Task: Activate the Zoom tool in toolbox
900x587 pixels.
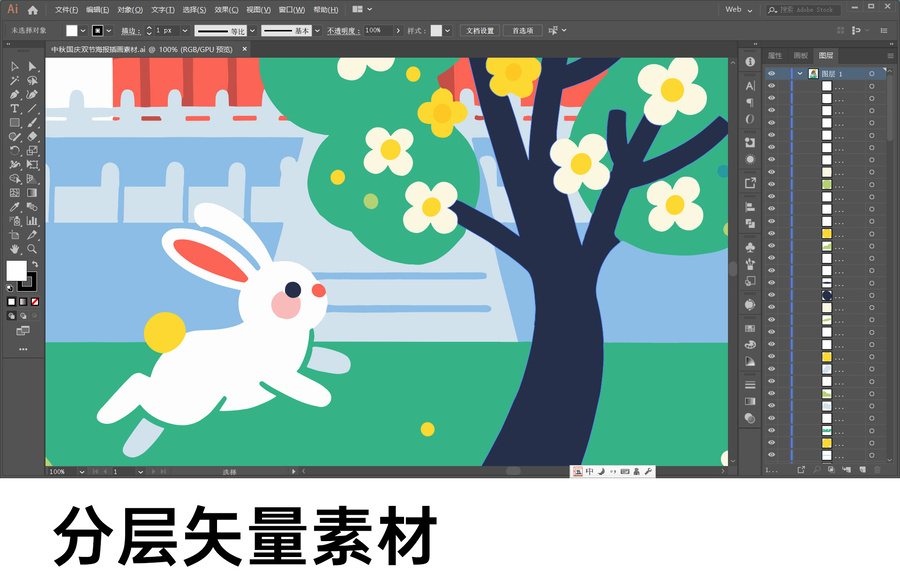Action: tap(32, 248)
